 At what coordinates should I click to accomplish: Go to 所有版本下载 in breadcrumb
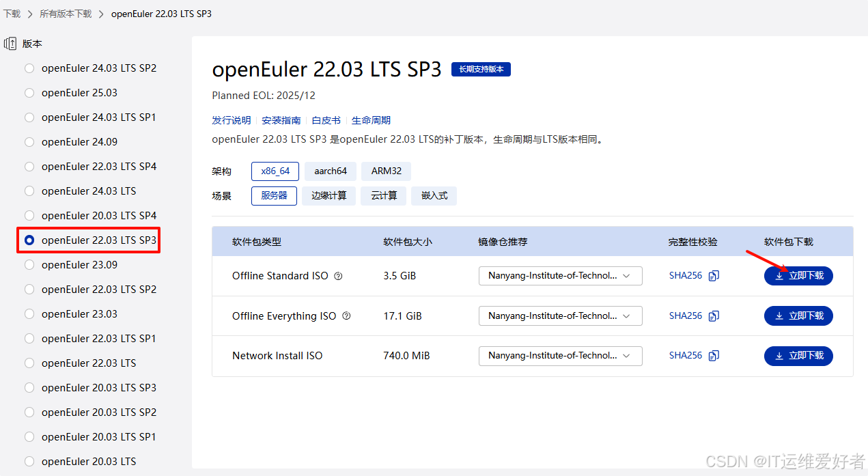(66, 14)
